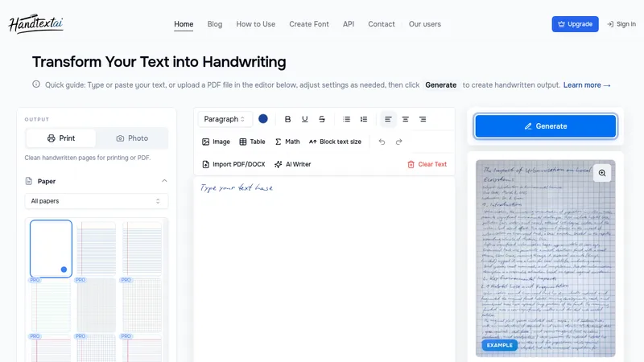Go to the Blog page
The image size is (644, 362).
[215, 24]
